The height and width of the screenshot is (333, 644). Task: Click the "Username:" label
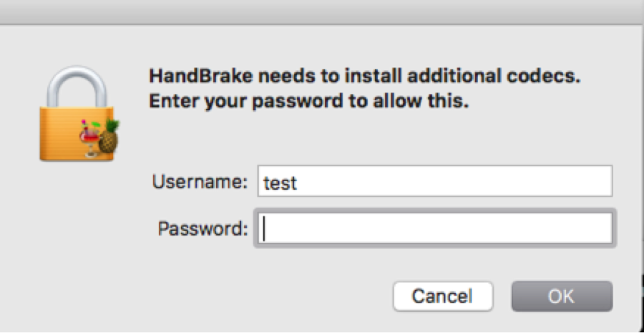click(x=200, y=181)
